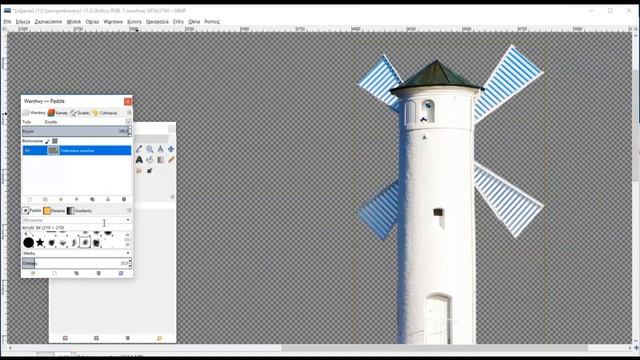The width and height of the screenshot is (640, 360).
Task: Select the Color Picker tool in toolbox
Action: point(139,149)
